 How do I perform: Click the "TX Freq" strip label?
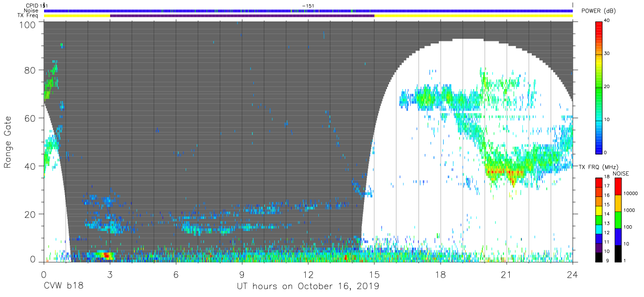coord(29,16)
